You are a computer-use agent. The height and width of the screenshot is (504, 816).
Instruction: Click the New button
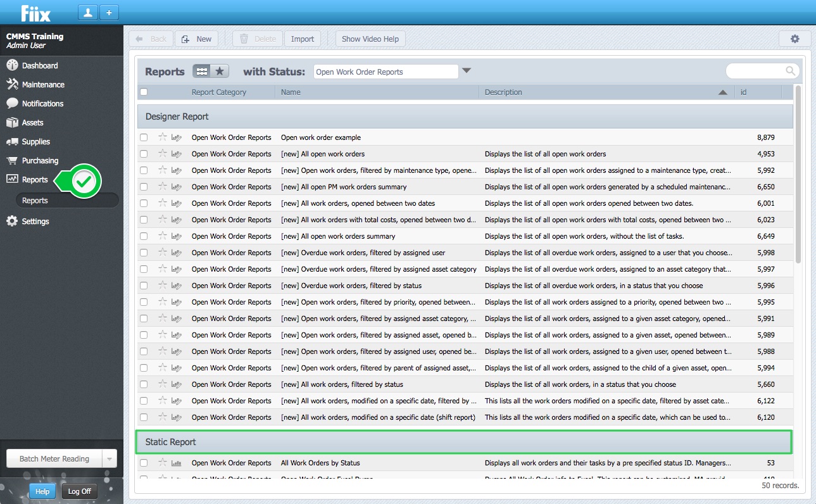(x=197, y=39)
